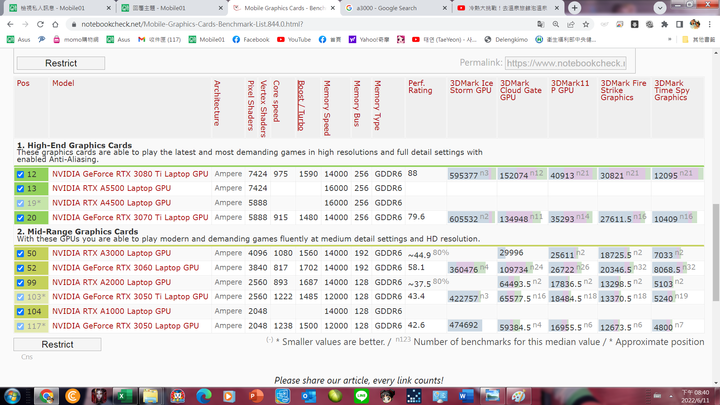720x405 pixels.
Task: Open the YouTube bookmark
Action: coord(294,39)
